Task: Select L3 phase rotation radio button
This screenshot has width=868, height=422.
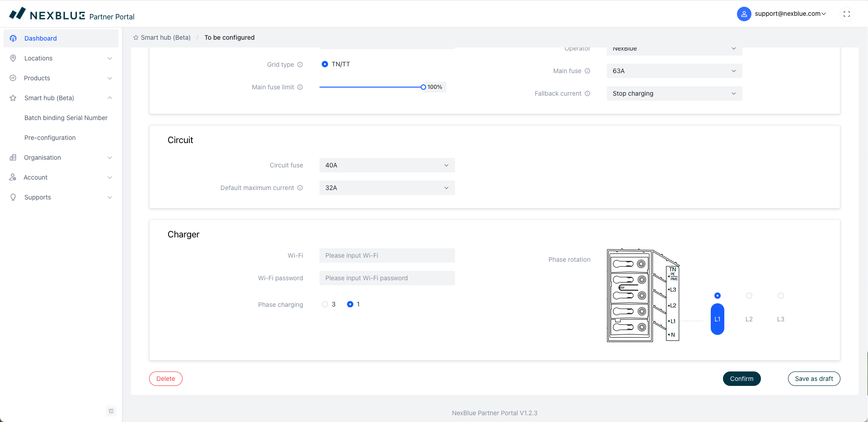Action: (780, 296)
